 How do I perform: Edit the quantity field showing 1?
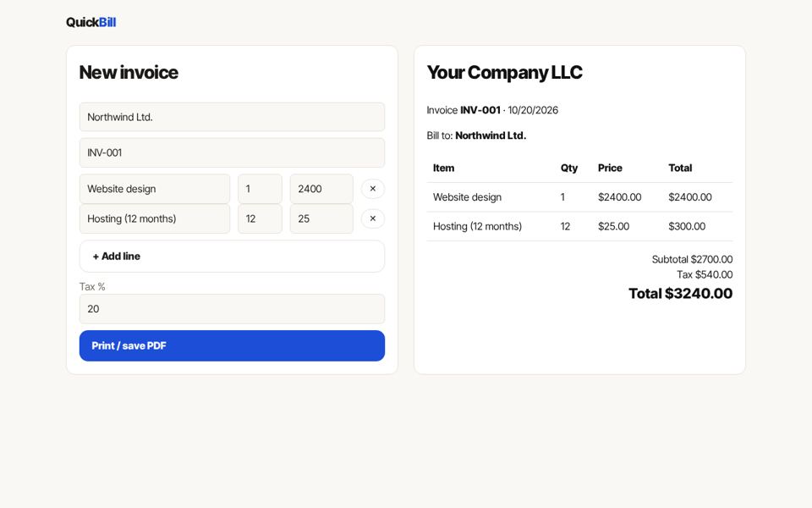[x=260, y=189]
